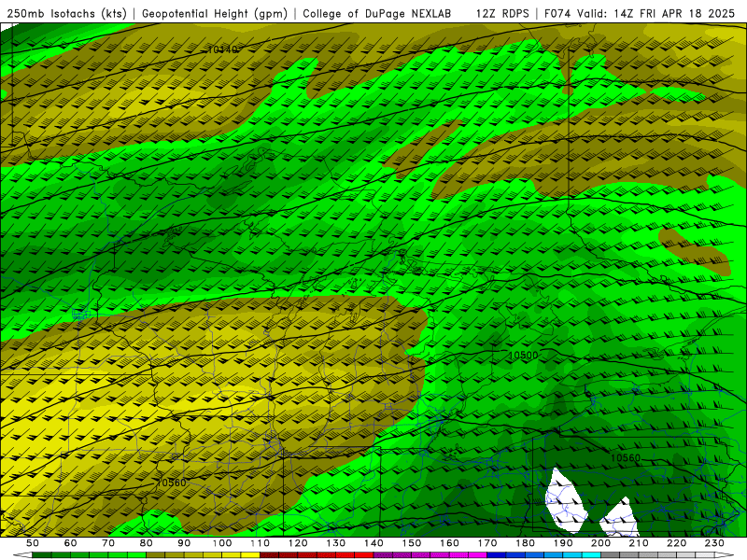Image resolution: width=747 pixels, height=560 pixels.
Task: Click the 60 value on the color scale
Action: click(71, 543)
